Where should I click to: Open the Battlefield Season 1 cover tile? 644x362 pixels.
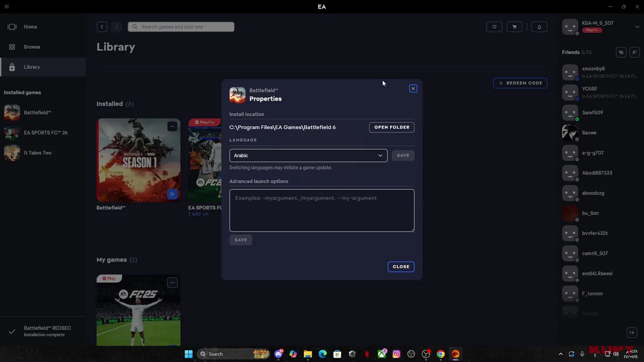[x=138, y=160]
